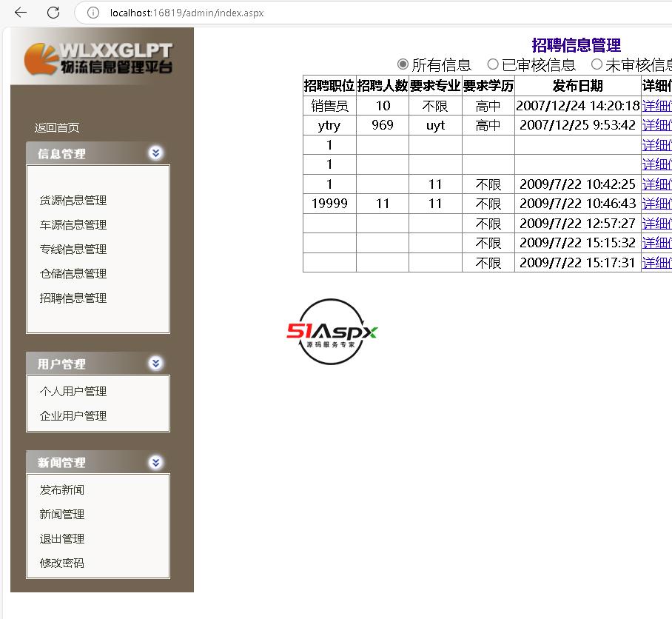
Task: Click the 新闻管理 section header
Action: coord(98,462)
